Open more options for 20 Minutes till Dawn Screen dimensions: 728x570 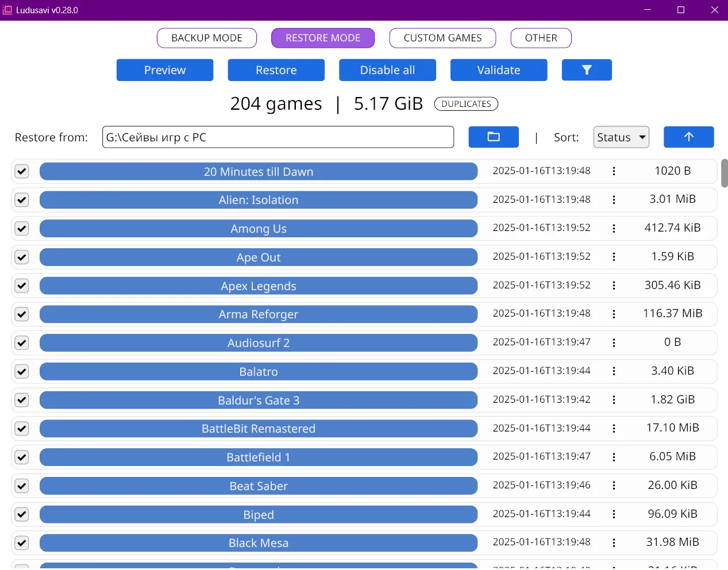[x=614, y=171]
